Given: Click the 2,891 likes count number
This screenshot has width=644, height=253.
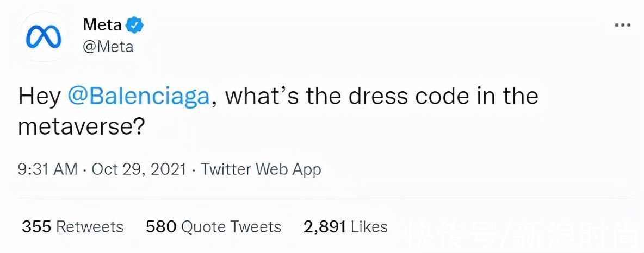Looking at the screenshot, I should [324, 227].
